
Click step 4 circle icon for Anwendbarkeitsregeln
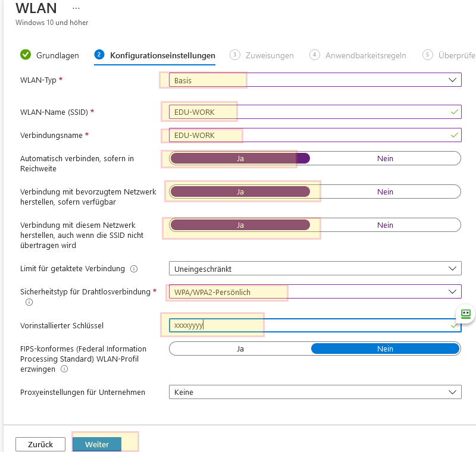coord(315,55)
